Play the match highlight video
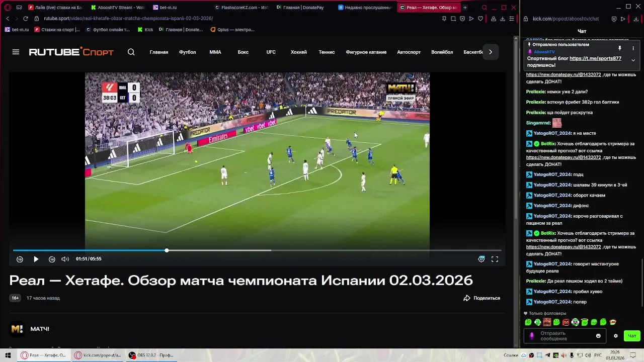 pos(36,259)
